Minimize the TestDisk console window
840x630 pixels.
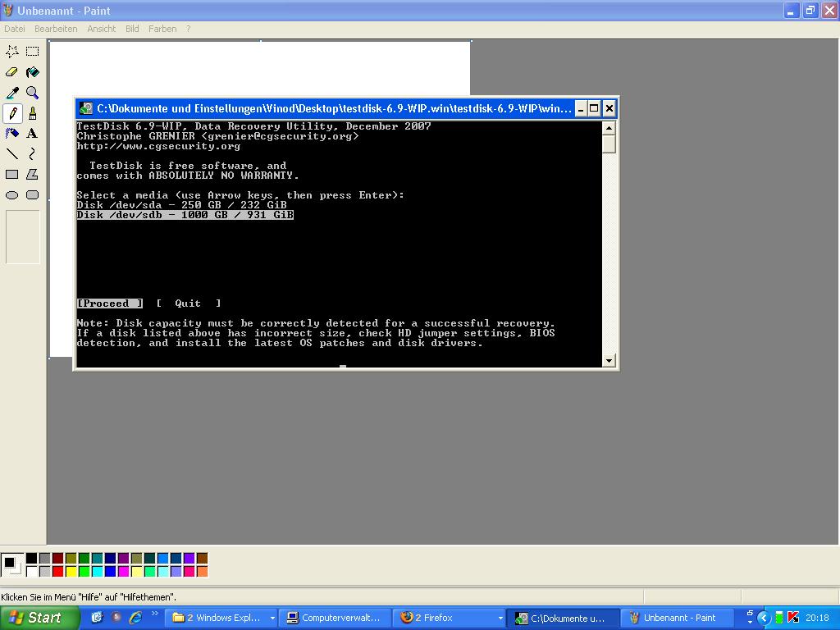pyautogui.click(x=582, y=109)
